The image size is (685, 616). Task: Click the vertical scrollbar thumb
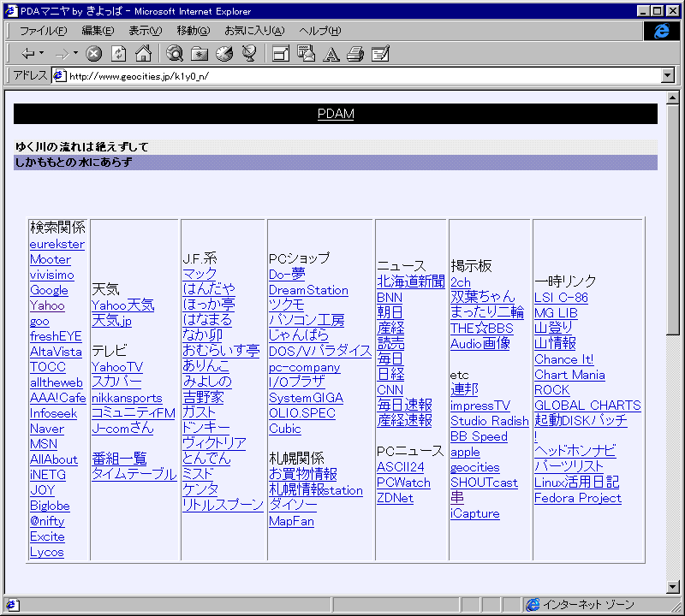click(673, 219)
